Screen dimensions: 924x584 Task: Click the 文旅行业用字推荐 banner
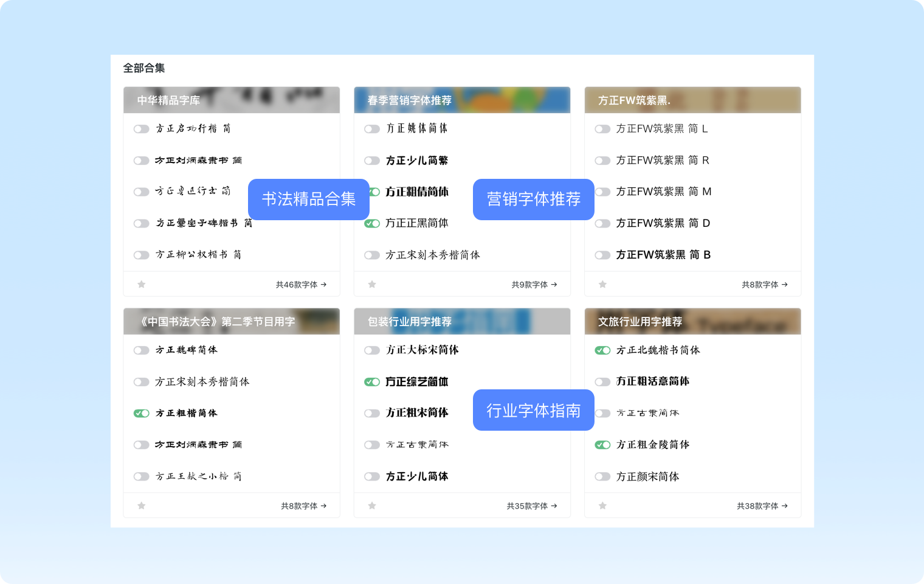692,321
